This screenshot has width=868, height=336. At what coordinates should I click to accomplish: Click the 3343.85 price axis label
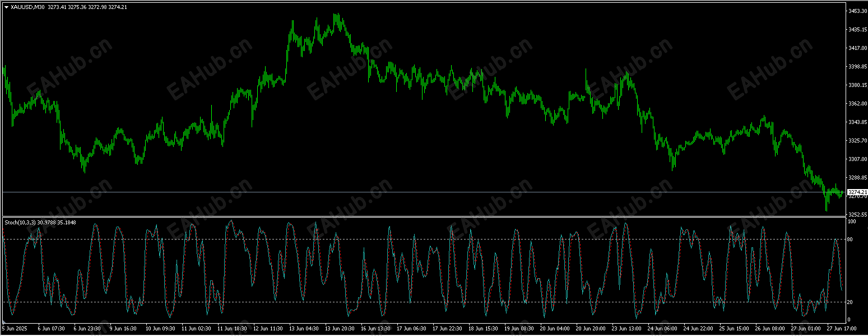857,122
